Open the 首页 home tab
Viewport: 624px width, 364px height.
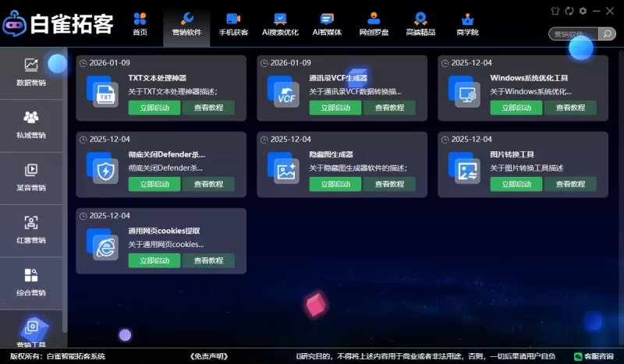tap(140, 25)
